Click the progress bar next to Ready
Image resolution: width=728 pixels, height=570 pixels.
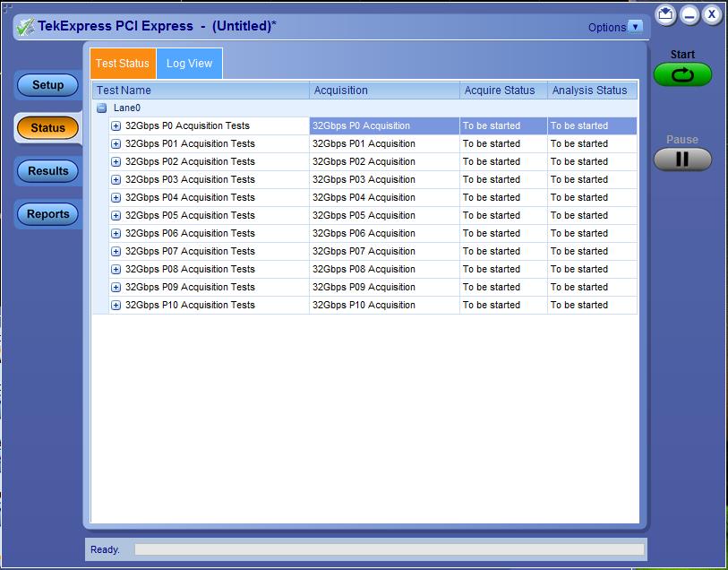[389, 549]
